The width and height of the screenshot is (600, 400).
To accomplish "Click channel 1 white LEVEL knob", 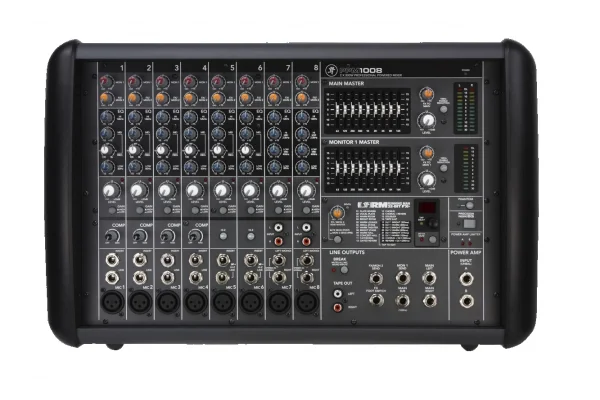I will pyautogui.click(x=111, y=190).
